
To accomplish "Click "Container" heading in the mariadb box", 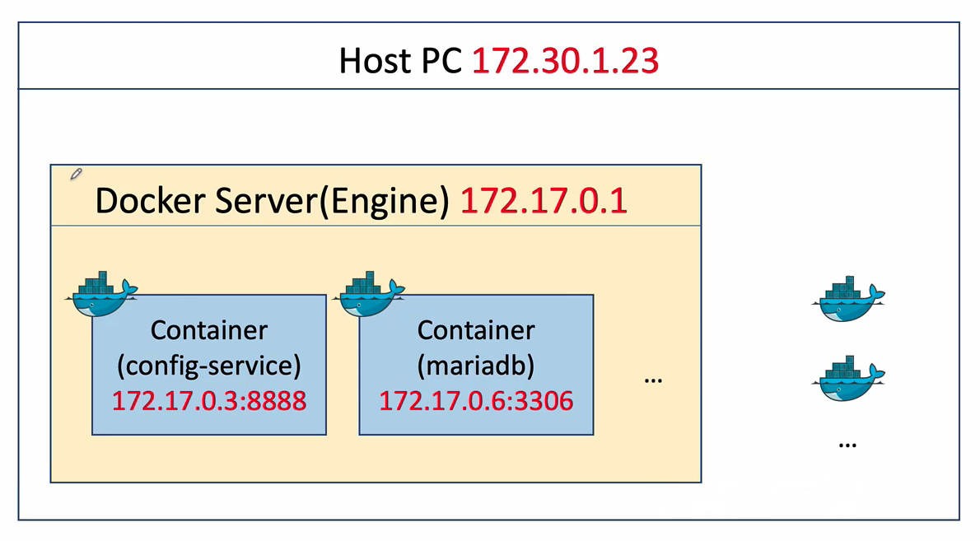I will click(x=476, y=330).
